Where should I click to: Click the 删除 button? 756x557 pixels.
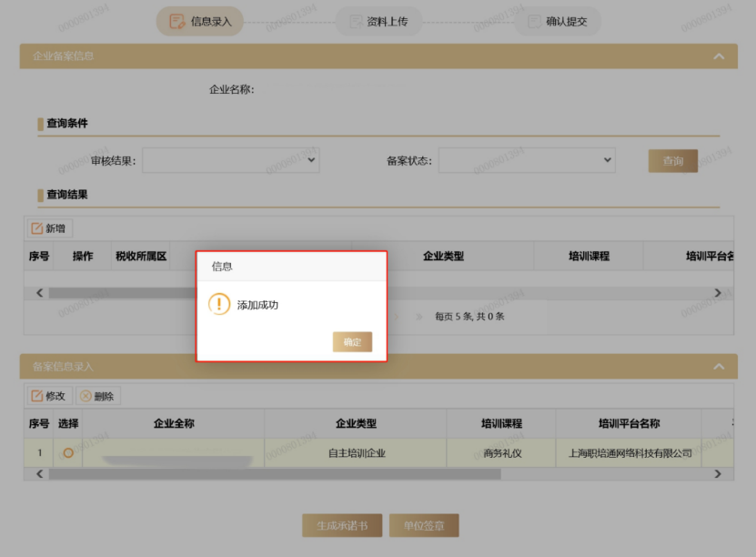coord(98,396)
